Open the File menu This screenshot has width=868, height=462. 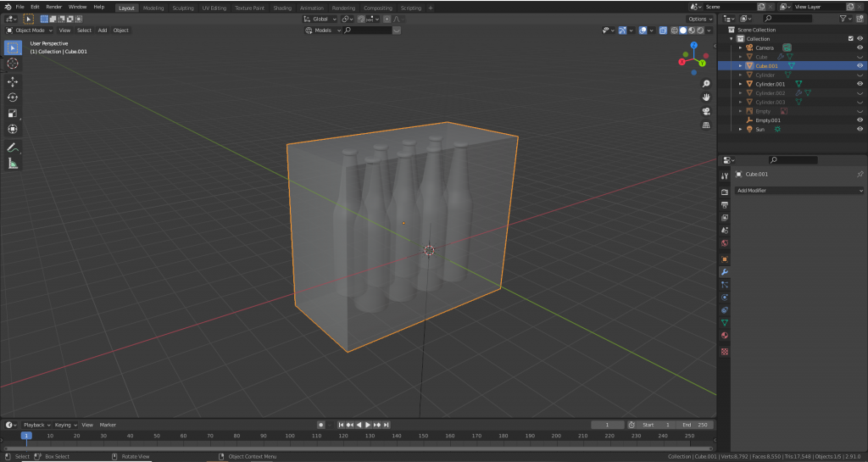[x=20, y=7]
